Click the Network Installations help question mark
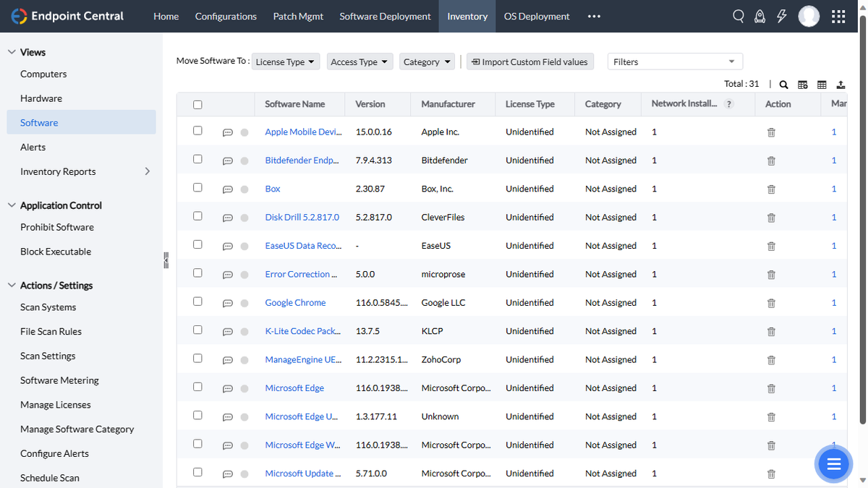 click(x=729, y=104)
